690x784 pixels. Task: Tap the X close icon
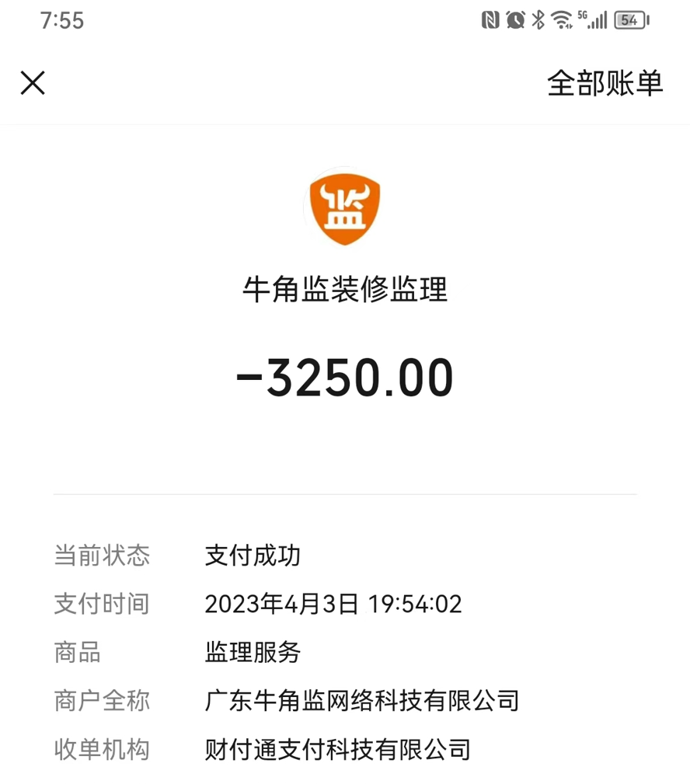pyautogui.click(x=33, y=83)
